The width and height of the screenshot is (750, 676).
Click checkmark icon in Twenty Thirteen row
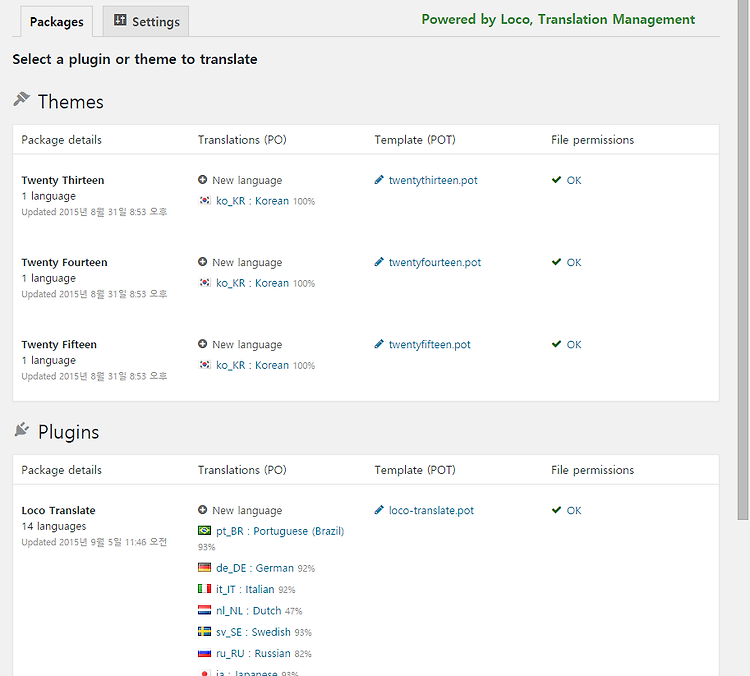pyautogui.click(x=556, y=180)
